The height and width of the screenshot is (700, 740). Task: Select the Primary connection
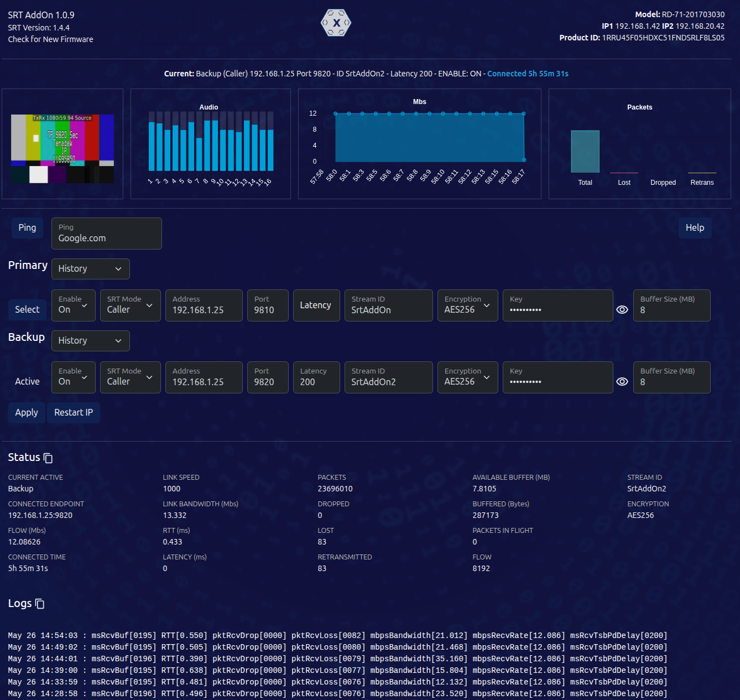point(27,310)
